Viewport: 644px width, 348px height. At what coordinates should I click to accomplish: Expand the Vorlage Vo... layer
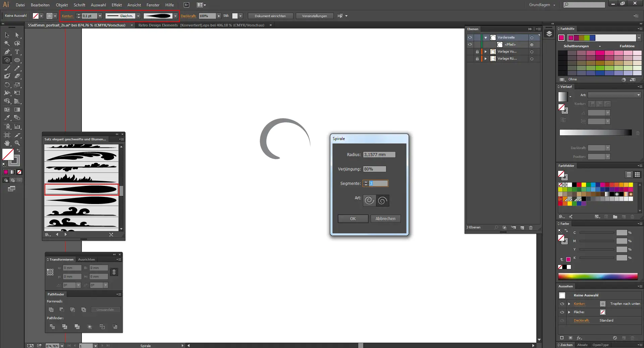(x=485, y=52)
